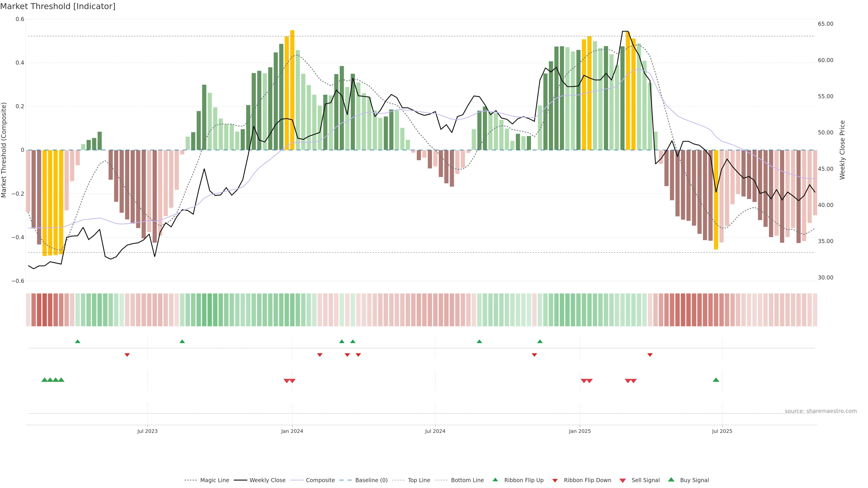Toggle the Top Line legend entry

click(x=419, y=480)
